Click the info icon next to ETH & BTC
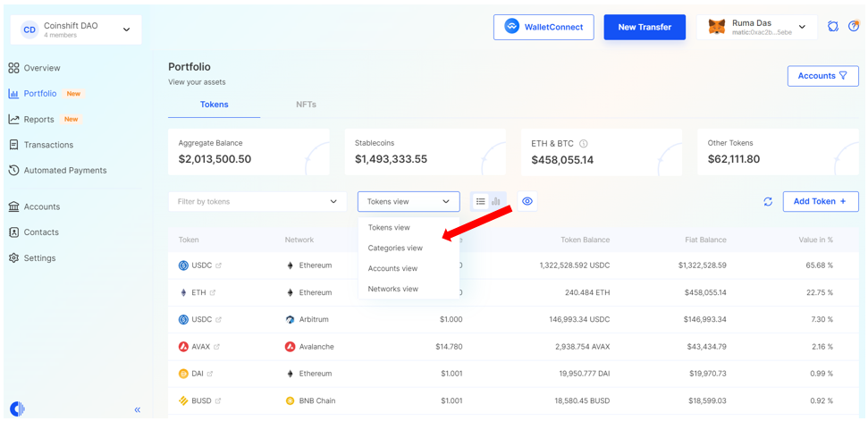This screenshot has width=868, height=421. (x=584, y=143)
